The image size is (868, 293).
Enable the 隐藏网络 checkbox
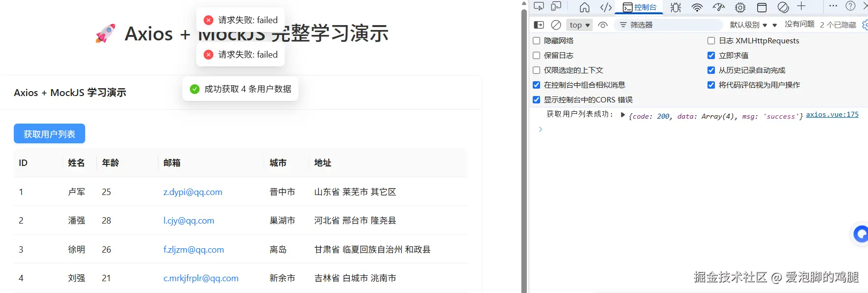coord(537,40)
